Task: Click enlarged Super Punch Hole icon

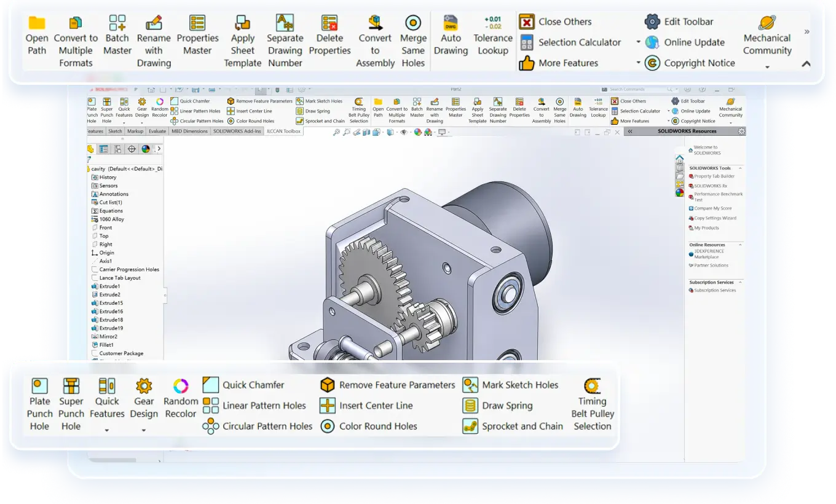Action: pyautogui.click(x=71, y=386)
